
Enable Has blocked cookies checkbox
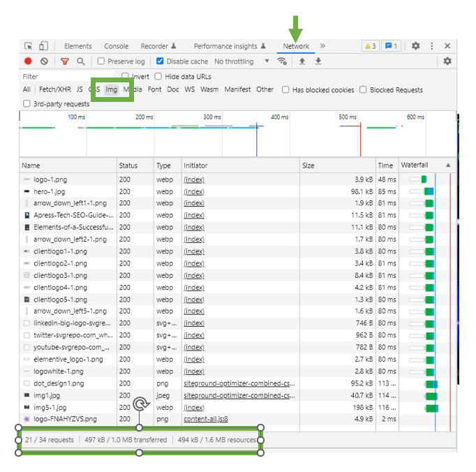(285, 89)
